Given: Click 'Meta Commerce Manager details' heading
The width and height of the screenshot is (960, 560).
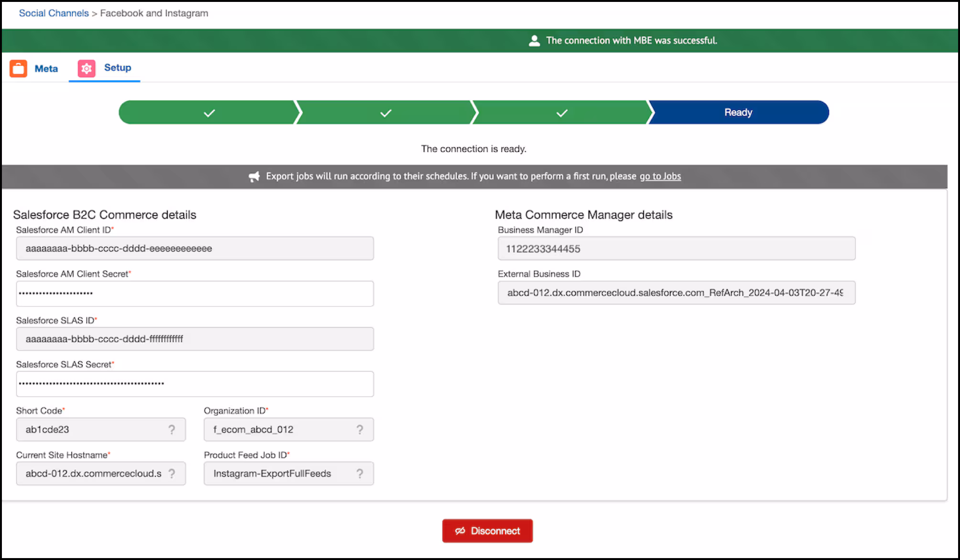Looking at the screenshot, I should pos(584,215).
